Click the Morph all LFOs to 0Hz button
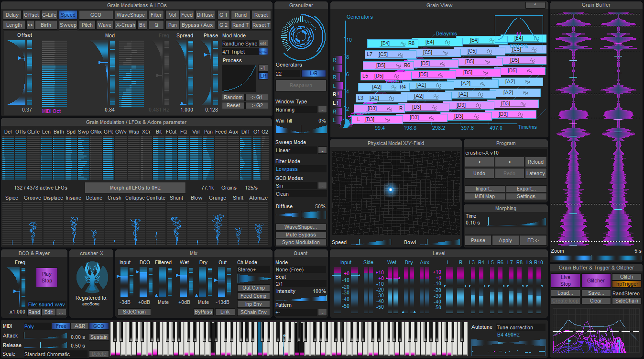This screenshot has height=359, width=644. coord(135,188)
